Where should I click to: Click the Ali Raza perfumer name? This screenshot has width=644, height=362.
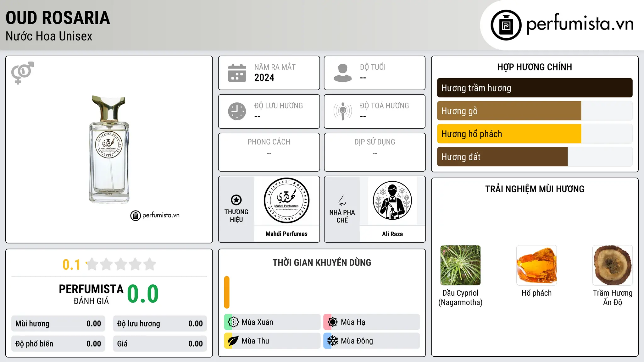pyautogui.click(x=392, y=234)
